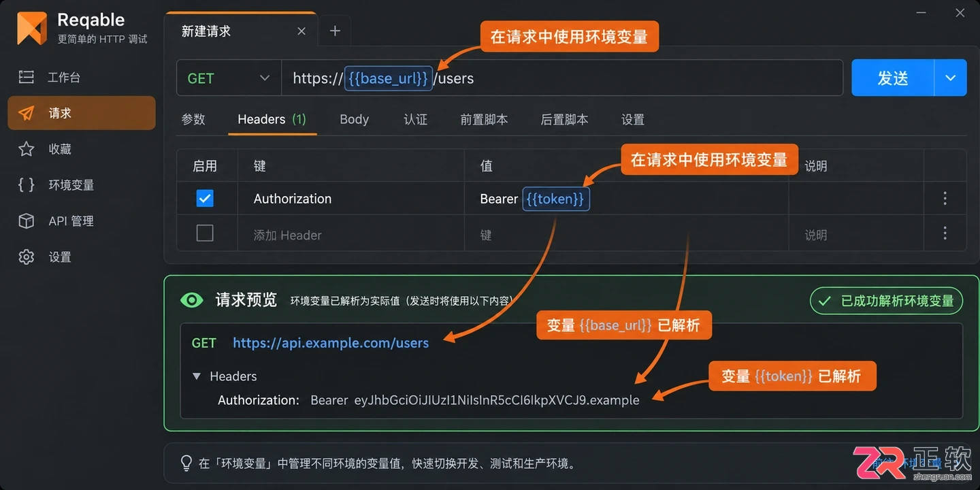Click the 说明 placeholder in the empty row
Screen dimensions: 980x490
[816, 235]
